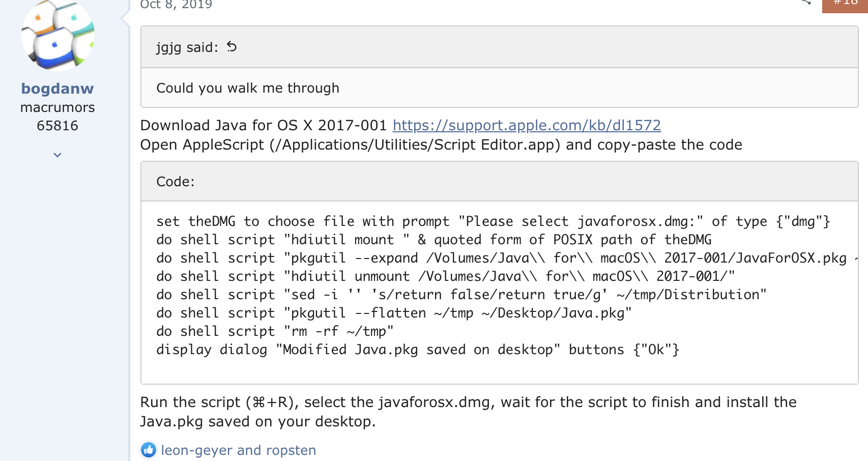Image resolution: width=868 pixels, height=461 pixels.
Task: Click bogdanw's avatar image
Action: pyautogui.click(x=58, y=35)
